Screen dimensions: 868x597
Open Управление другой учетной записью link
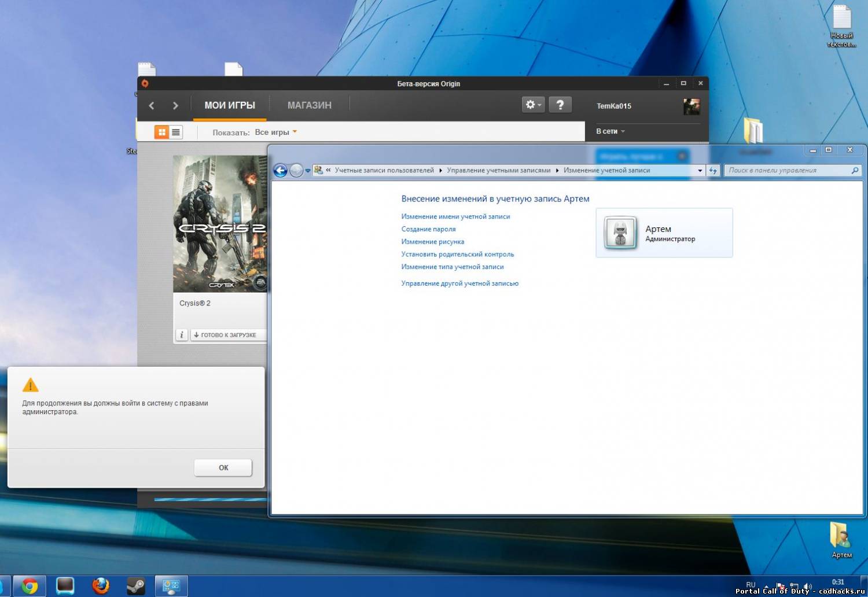tap(459, 283)
